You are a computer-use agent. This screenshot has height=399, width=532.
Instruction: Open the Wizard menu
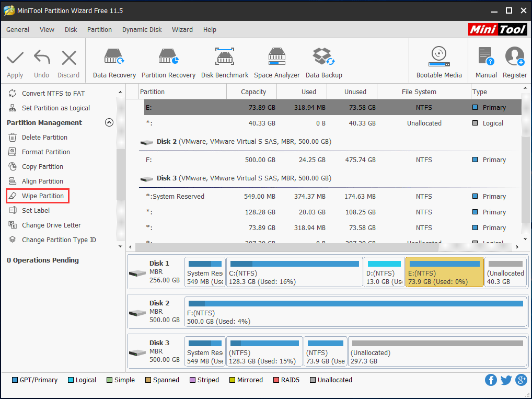[182, 30]
